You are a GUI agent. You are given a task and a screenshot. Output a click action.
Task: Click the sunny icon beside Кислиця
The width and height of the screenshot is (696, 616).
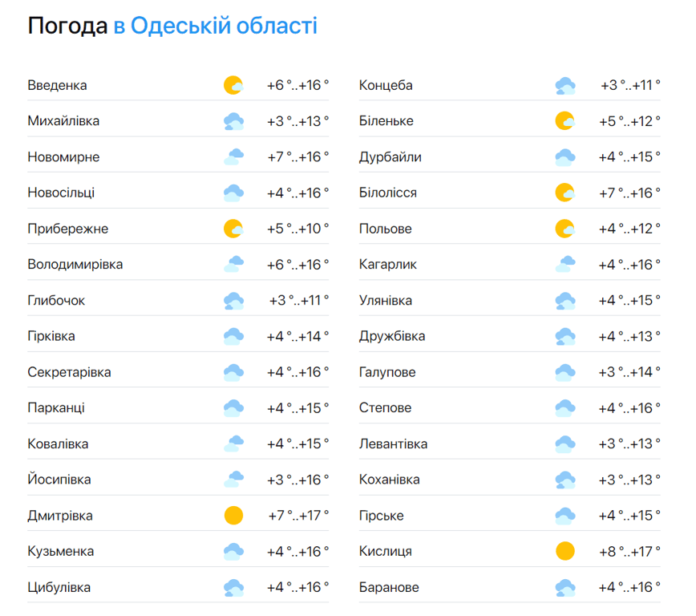[x=565, y=552]
